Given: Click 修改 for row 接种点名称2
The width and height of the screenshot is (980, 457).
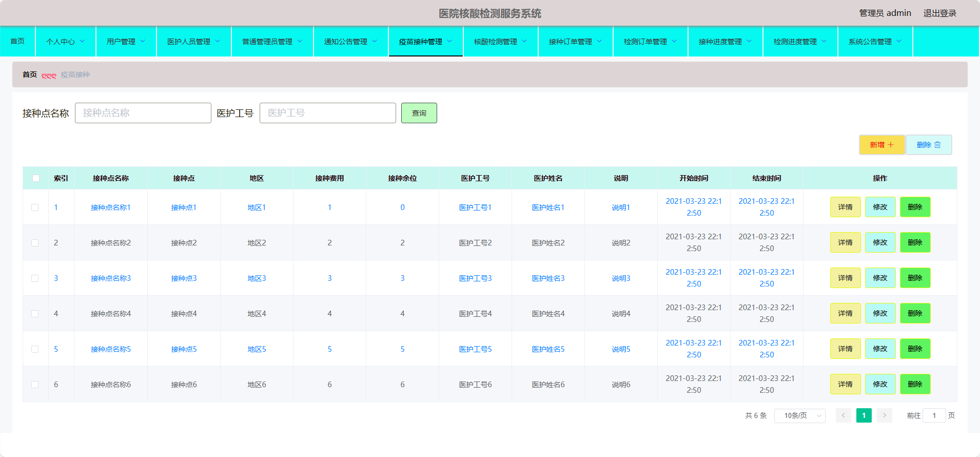Looking at the screenshot, I should coord(880,242).
